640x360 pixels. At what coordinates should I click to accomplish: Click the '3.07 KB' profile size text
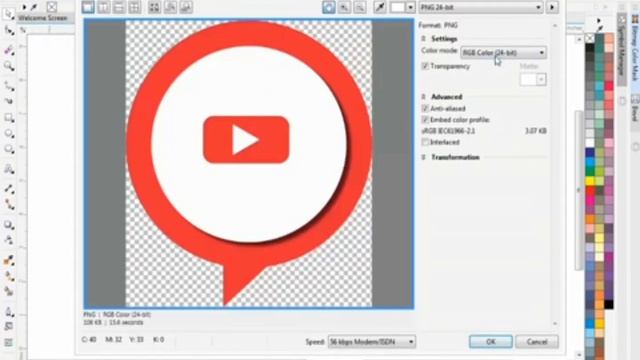(x=536, y=131)
